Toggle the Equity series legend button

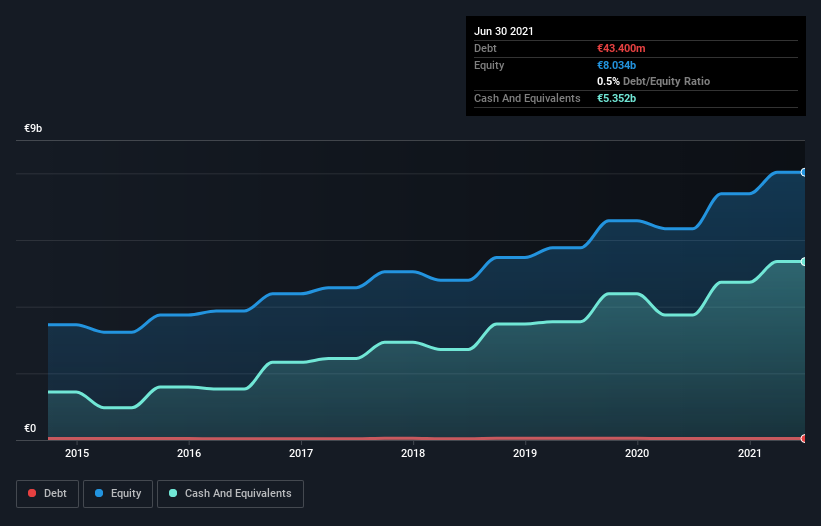point(118,494)
